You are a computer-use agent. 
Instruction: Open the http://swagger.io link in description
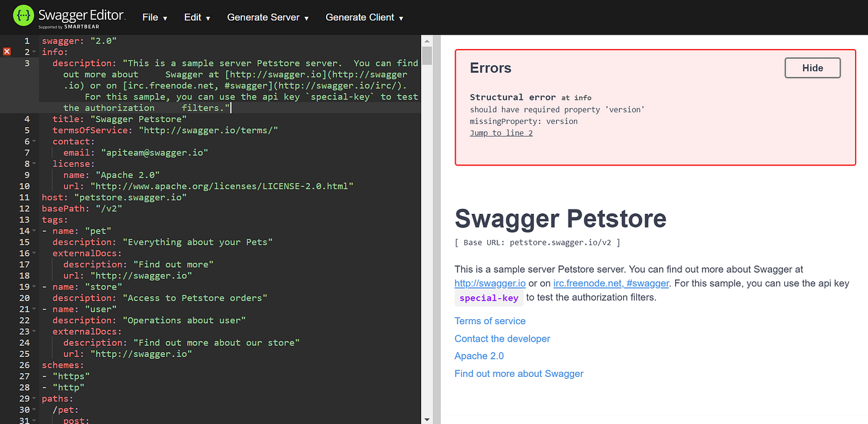pyautogui.click(x=490, y=283)
